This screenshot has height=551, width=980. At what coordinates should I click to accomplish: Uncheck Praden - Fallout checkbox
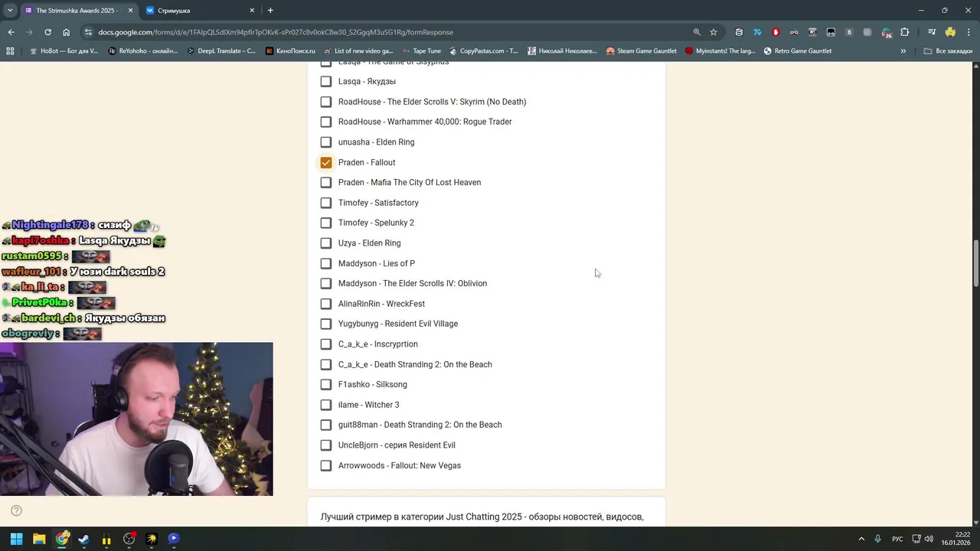pyautogui.click(x=326, y=162)
